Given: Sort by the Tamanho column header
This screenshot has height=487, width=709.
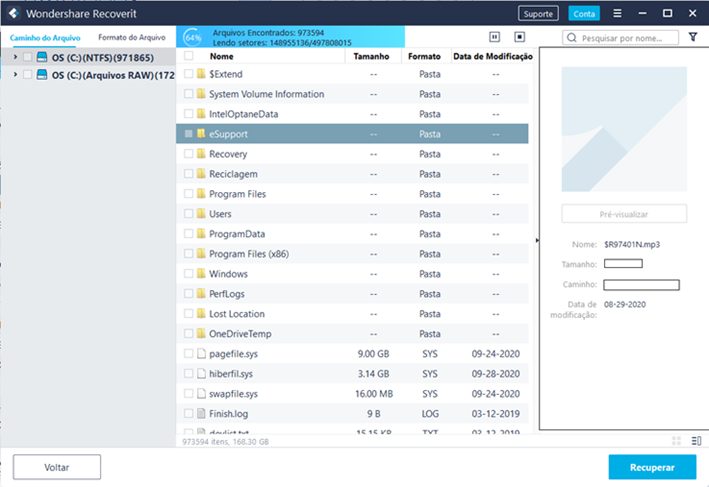Looking at the screenshot, I should click(371, 56).
